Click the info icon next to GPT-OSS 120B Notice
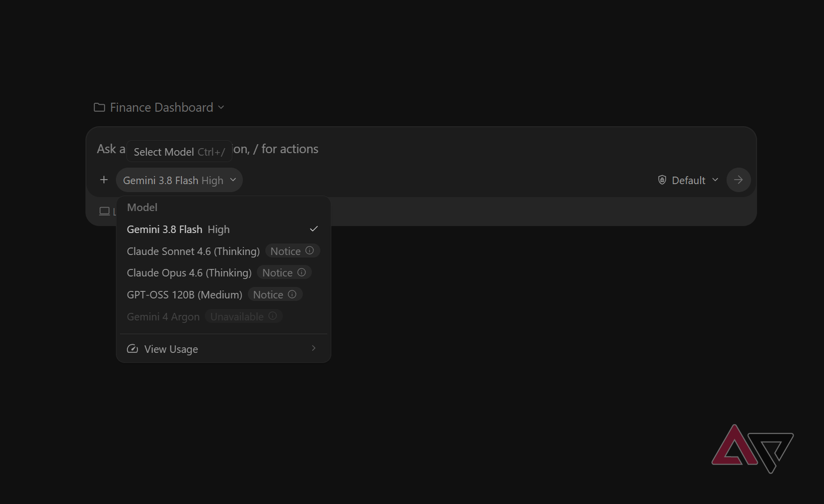 [292, 294]
